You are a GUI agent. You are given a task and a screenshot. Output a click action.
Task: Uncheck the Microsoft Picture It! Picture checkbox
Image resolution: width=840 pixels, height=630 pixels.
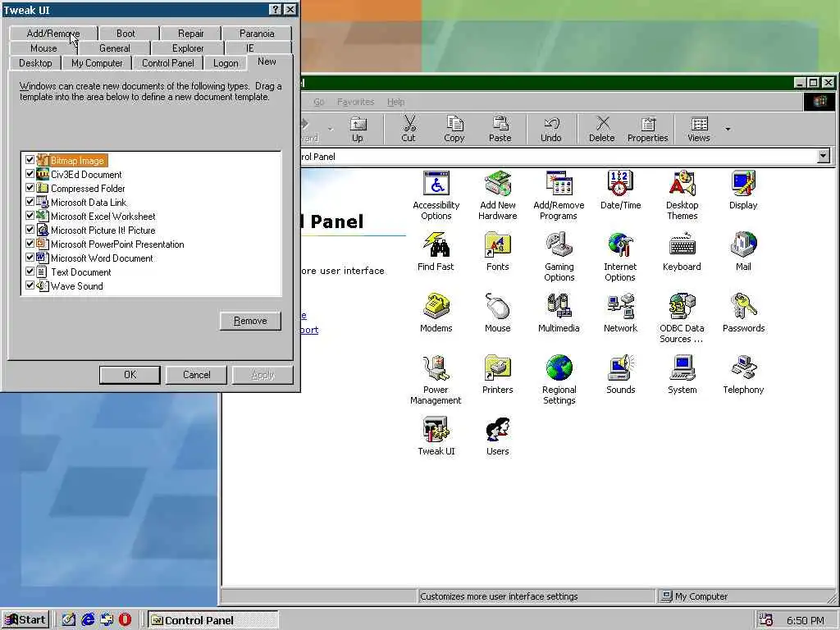(30, 230)
